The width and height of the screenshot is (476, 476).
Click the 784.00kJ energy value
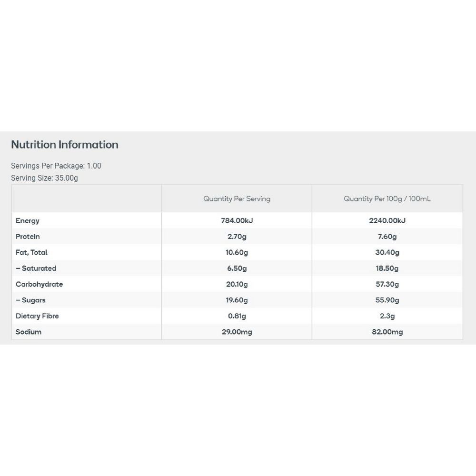click(237, 220)
